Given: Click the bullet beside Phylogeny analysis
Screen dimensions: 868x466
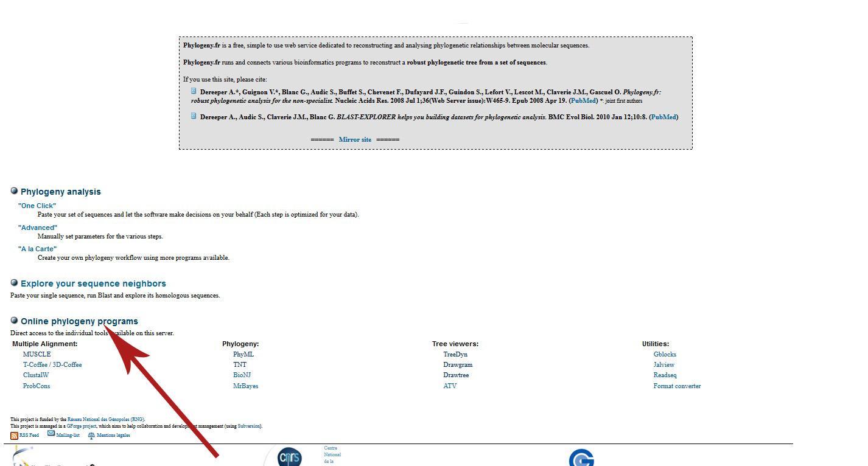Looking at the screenshot, I should 14,191.
